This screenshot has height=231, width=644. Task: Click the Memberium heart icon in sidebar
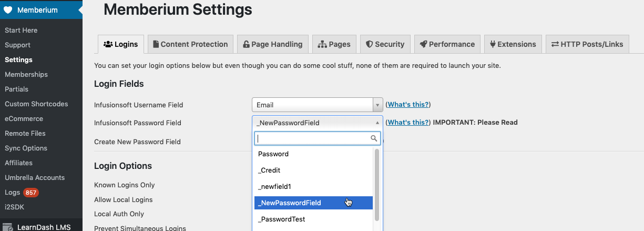point(7,10)
